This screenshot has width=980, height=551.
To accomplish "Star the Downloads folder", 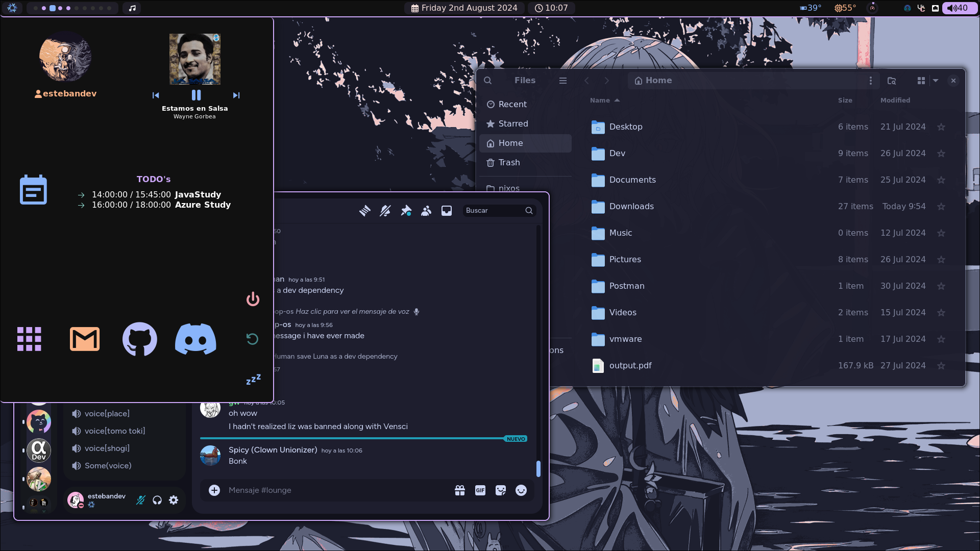I will tap(941, 207).
